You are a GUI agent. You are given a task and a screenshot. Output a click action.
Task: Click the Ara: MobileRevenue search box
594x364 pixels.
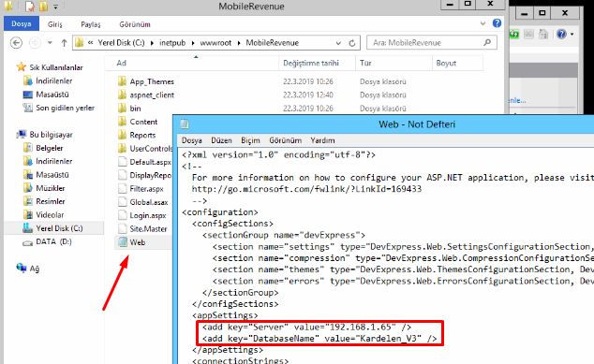[432, 43]
